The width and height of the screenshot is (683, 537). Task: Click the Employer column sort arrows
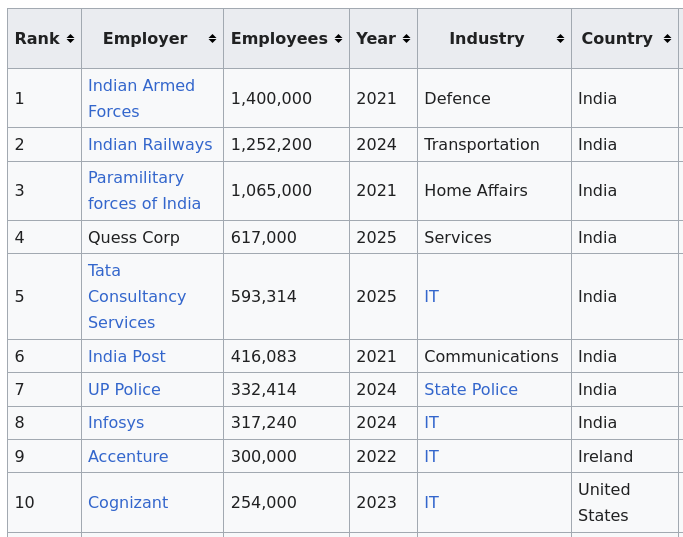212,39
